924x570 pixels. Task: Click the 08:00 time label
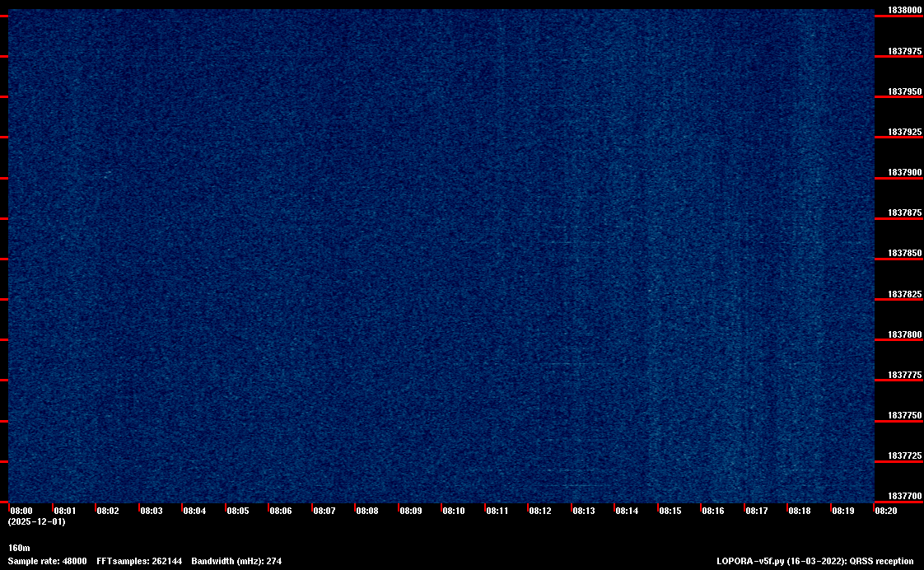[x=21, y=511]
